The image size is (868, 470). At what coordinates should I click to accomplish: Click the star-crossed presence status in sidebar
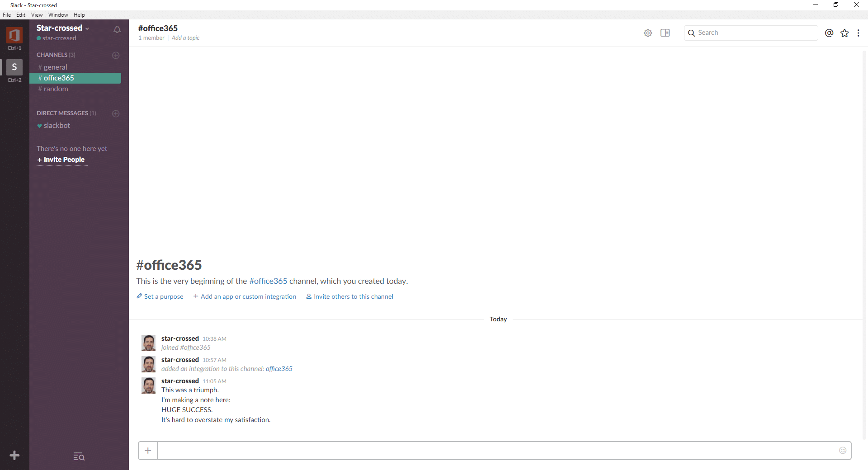(x=57, y=38)
